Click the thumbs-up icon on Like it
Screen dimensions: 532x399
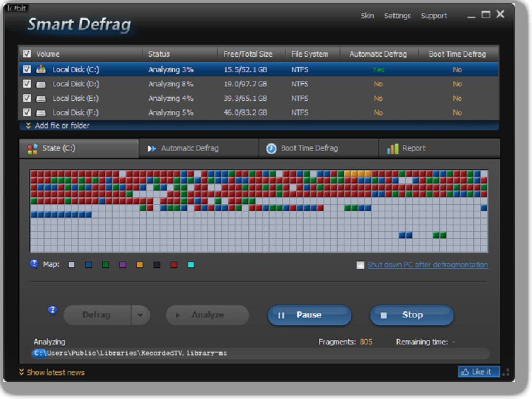465,372
